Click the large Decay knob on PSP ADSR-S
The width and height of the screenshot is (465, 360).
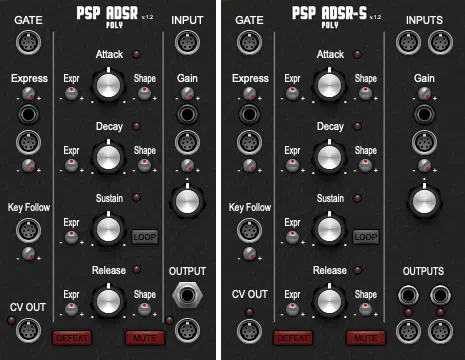tap(329, 157)
